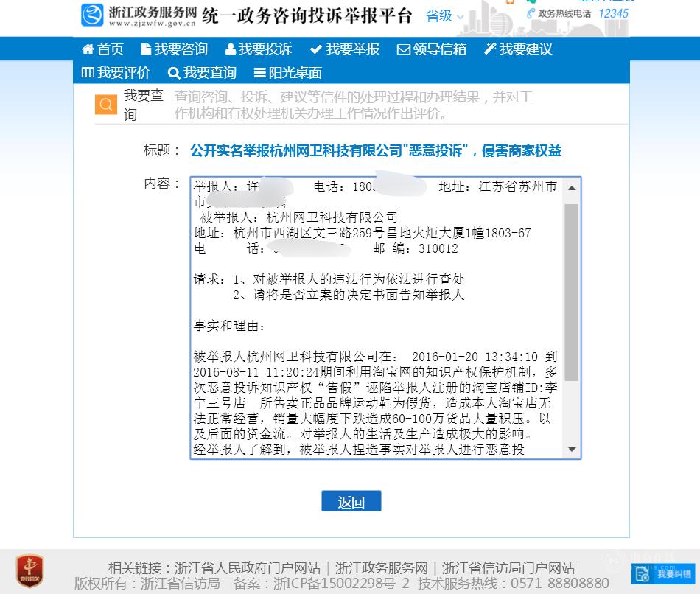Click the scroll up arrow in content box
The height and width of the screenshot is (594, 700).
572,188
